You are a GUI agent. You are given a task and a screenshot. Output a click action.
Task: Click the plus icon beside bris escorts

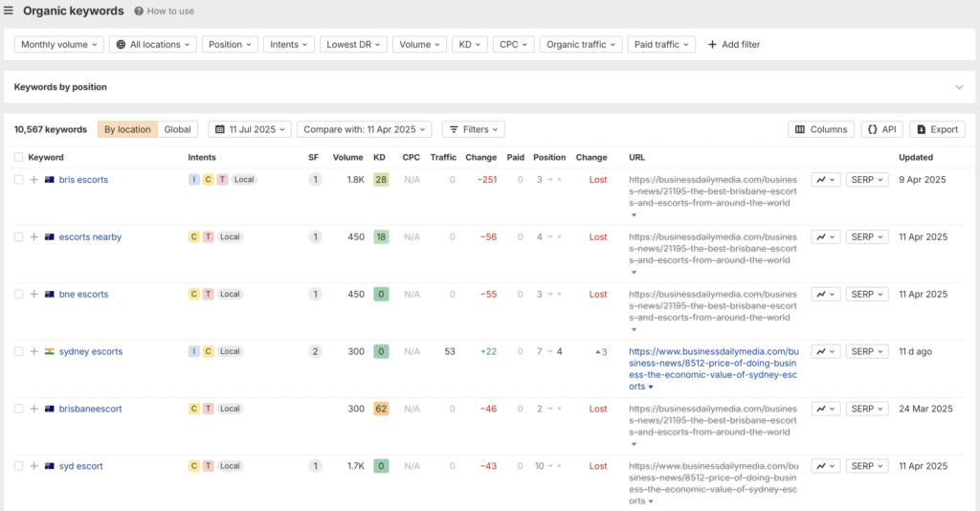tap(33, 179)
